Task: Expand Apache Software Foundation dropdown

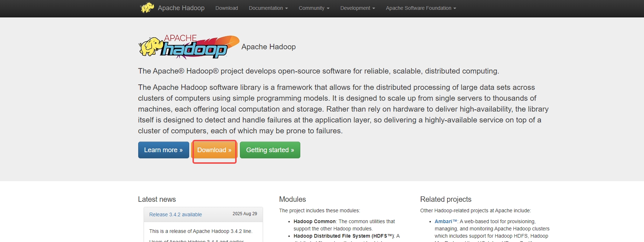Action: 421,8
